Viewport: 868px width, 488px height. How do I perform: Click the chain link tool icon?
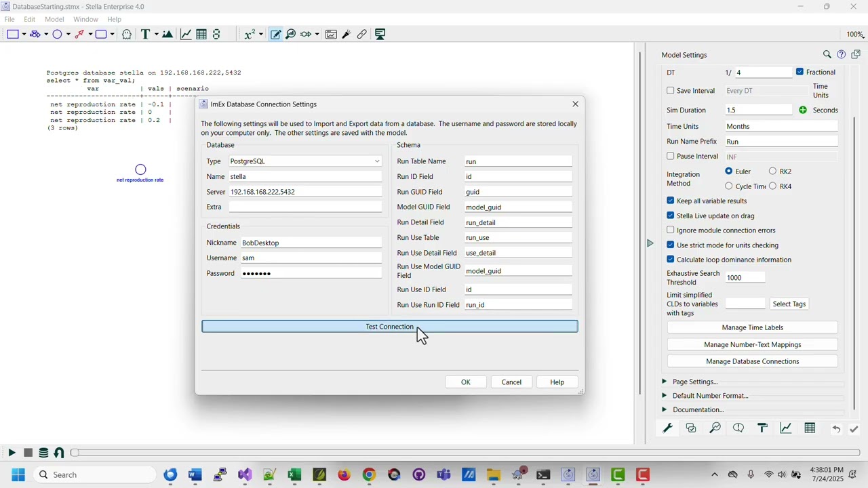pyautogui.click(x=362, y=34)
